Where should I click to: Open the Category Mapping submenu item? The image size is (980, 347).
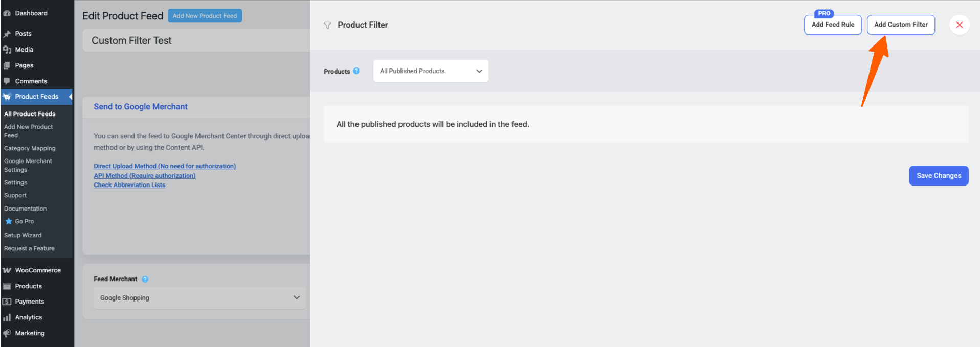pos(30,148)
